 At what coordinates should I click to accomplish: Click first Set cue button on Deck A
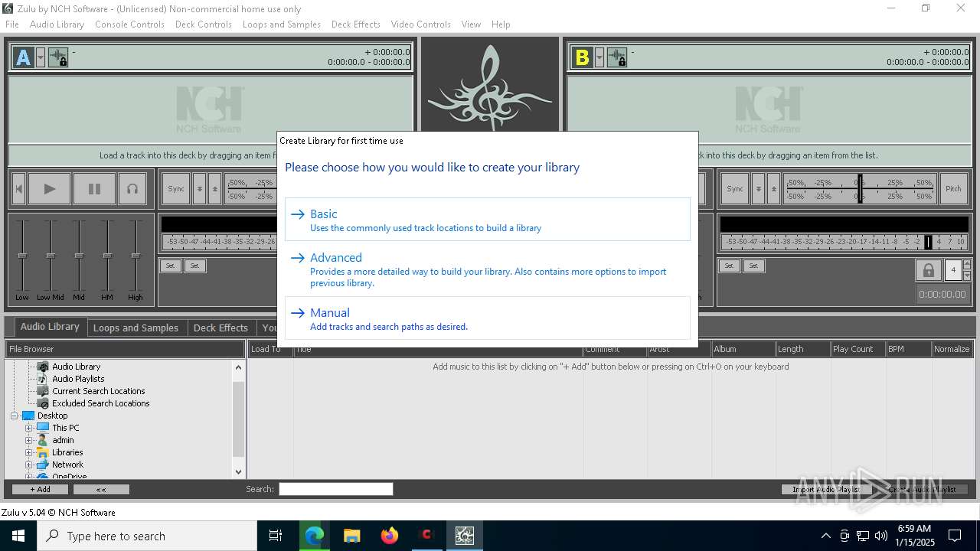(170, 266)
